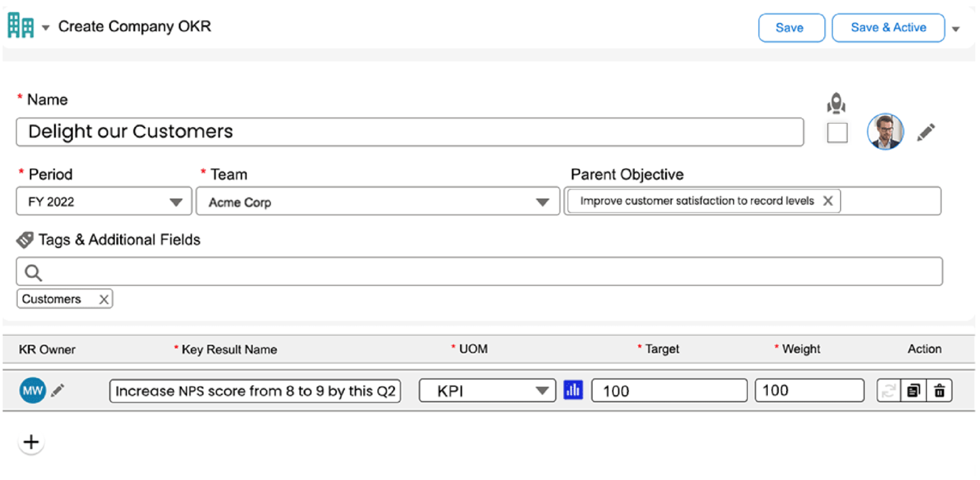
Task: Click the tag icon beside Tags & Additional Fields
Action: 26,240
